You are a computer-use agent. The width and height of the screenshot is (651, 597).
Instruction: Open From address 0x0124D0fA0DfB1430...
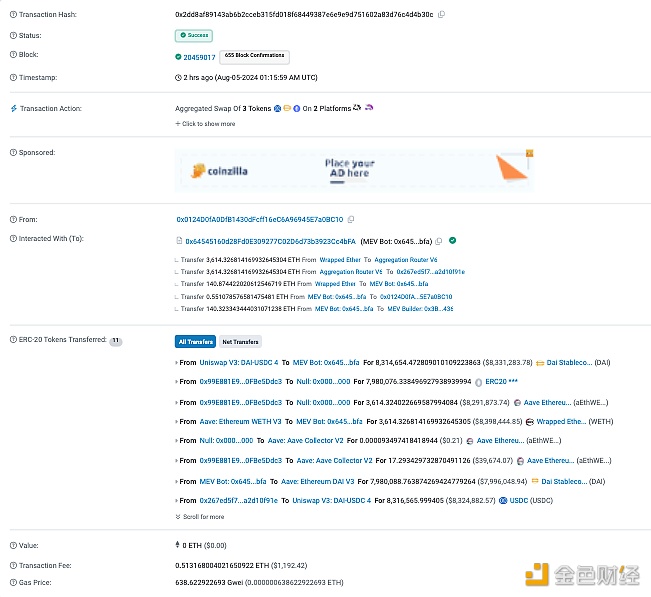click(260, 219)
